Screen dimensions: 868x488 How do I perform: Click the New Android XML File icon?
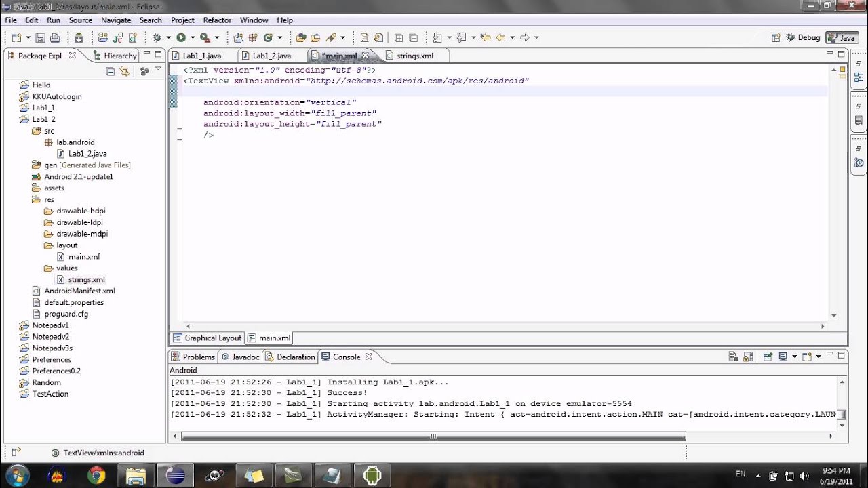[x=133, y=38]
